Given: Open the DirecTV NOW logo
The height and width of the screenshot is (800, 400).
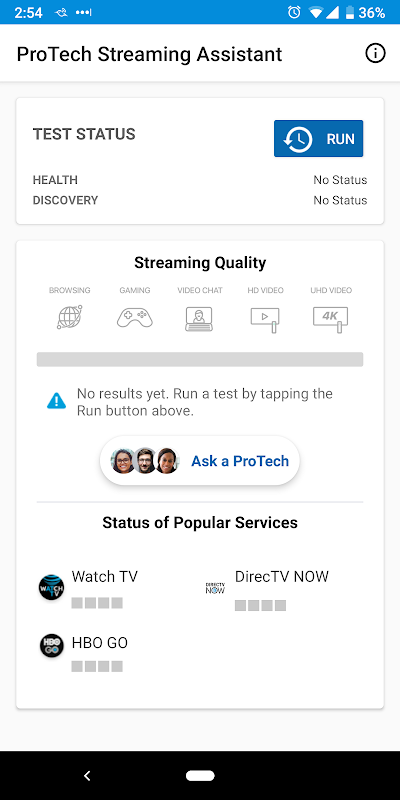Looking at the screenshot, I should 215,588.
